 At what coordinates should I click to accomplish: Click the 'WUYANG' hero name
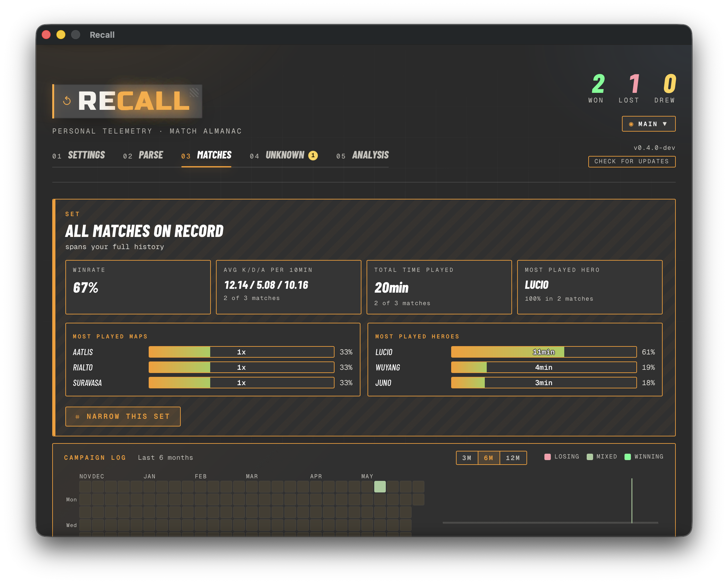(x=388, y=368)
